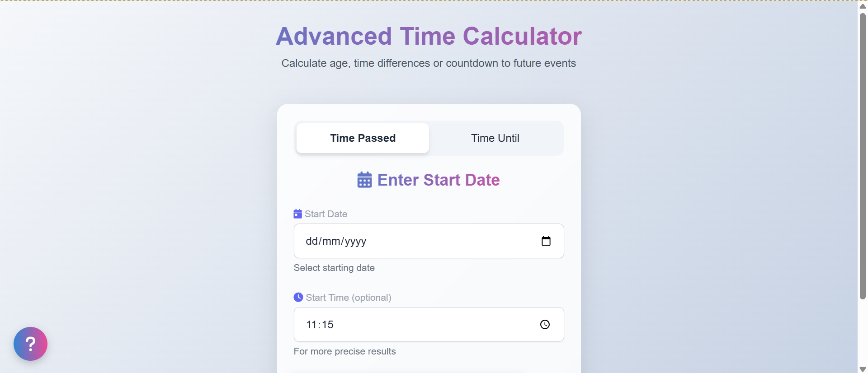This screenshot has height=373, width=868.
Task: Open the clock picker in the Start Time field
Action: (x=545, y=324)
